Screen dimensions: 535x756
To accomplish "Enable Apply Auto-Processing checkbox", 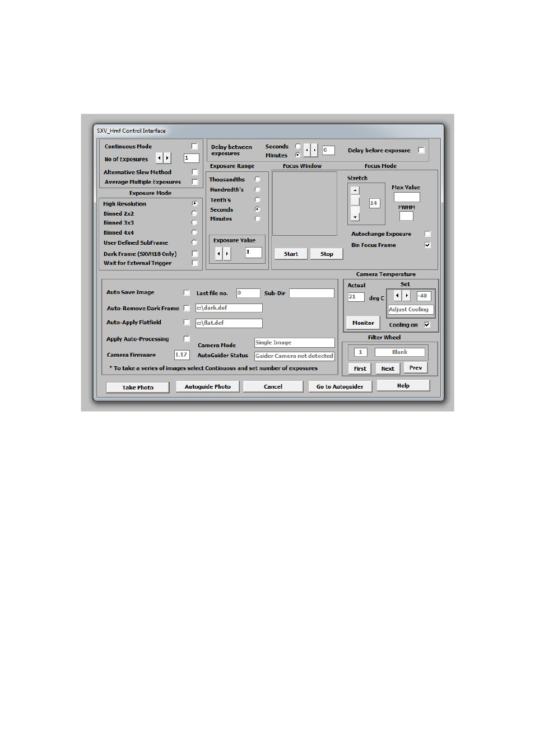I will 187,338.
